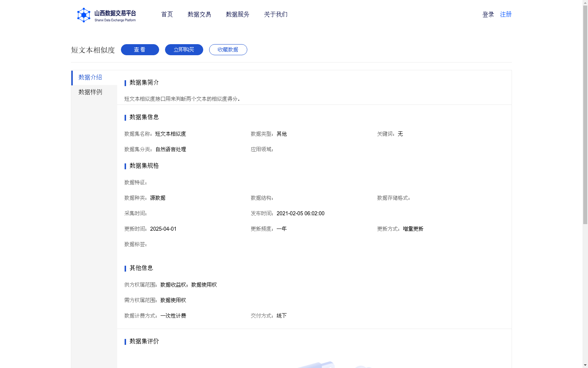The width and height of the screenshot is (588, 368).
Task: Click the vertical scrollbar thumb
Action: click(585, 115)
